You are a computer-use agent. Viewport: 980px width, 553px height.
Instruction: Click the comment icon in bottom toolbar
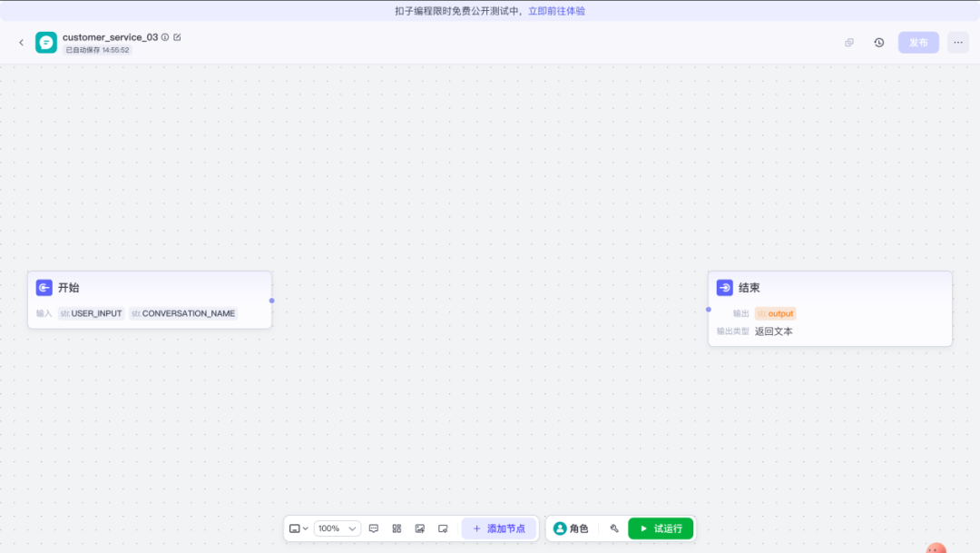click(x=374, y=528)
